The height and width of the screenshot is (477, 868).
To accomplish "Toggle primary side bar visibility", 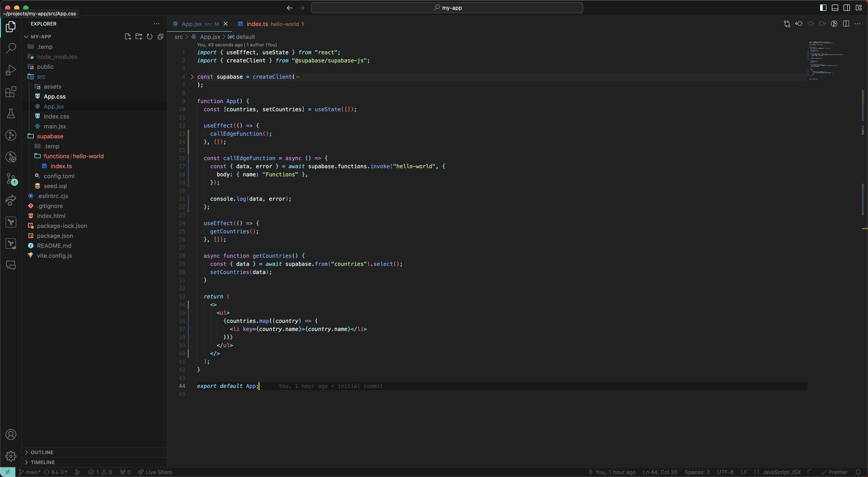I will [823, 8].
